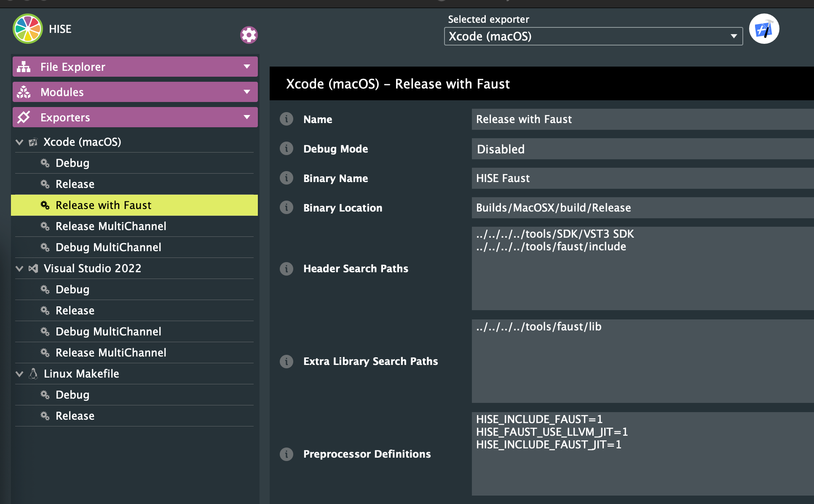
Task: Click into Preprocessor Definitions text box
Action: pos(643,454)
